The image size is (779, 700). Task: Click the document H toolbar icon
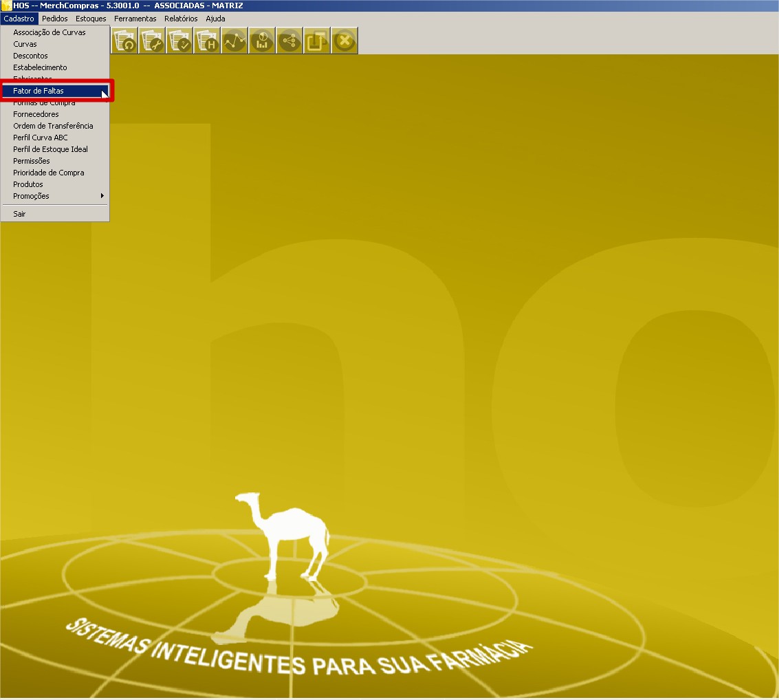(207, 41)
